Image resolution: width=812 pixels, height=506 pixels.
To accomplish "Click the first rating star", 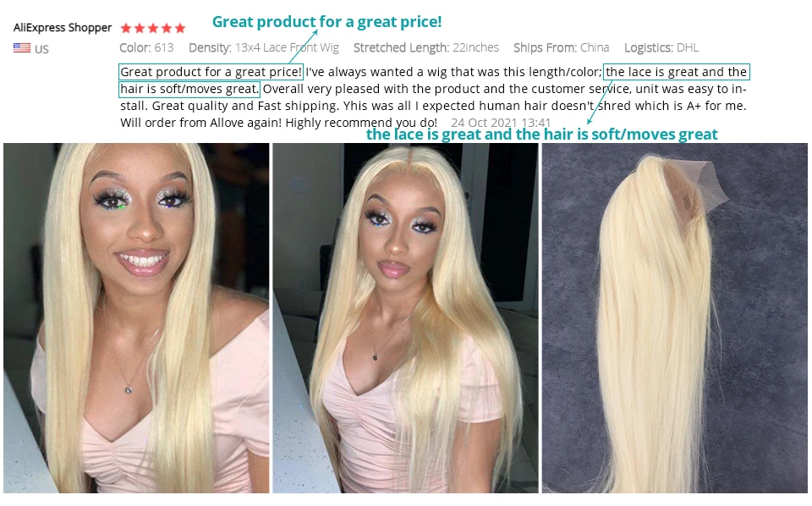I will (126, 28).
